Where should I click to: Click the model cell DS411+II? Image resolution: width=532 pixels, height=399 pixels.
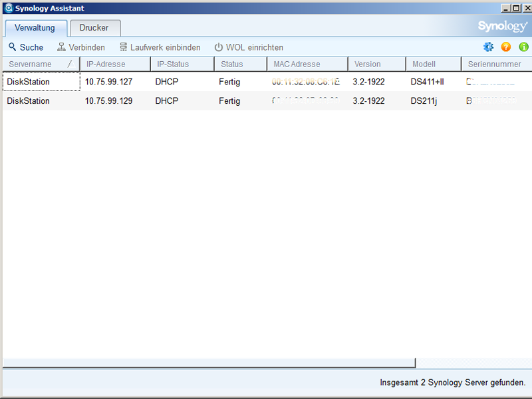coord(427,82)
